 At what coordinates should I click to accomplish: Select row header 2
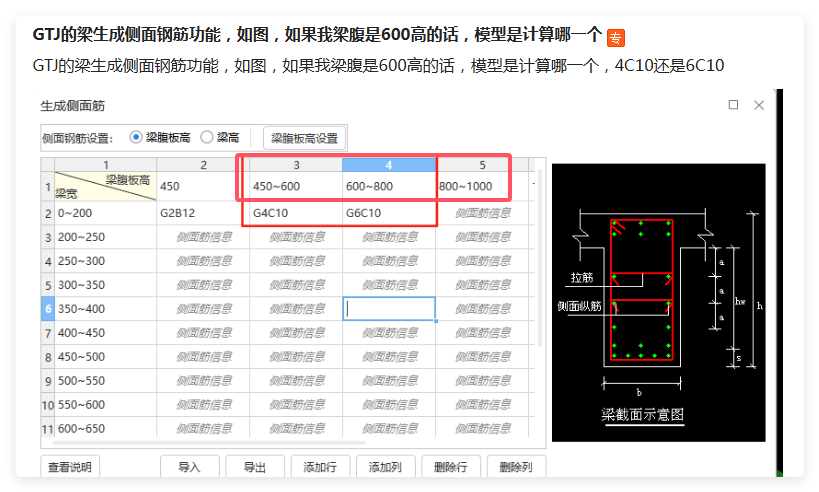(48, 213)
